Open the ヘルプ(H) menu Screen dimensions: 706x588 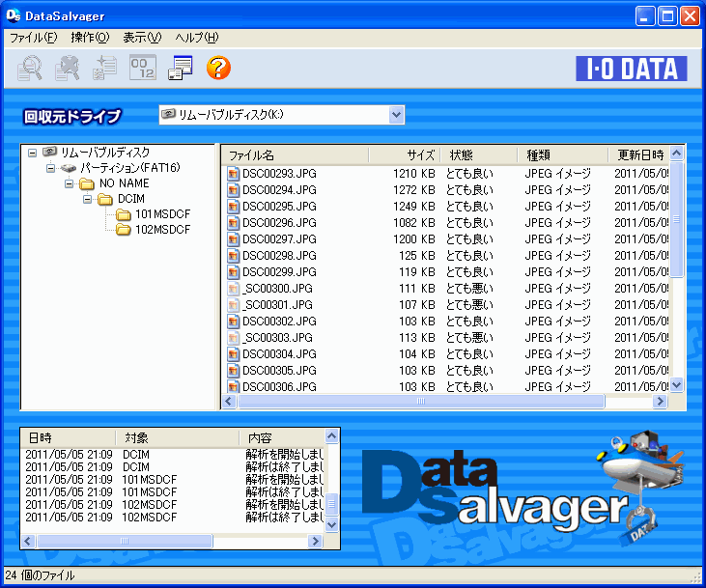point(197,38)
